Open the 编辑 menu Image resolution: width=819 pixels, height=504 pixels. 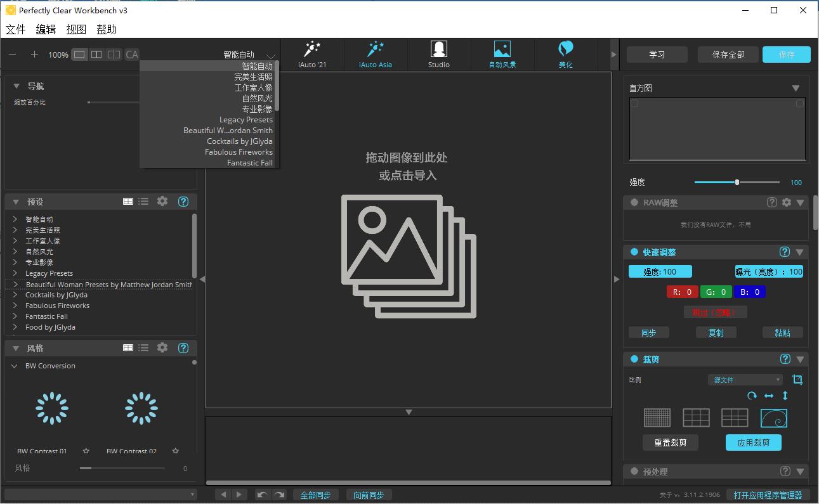point(46,29)
